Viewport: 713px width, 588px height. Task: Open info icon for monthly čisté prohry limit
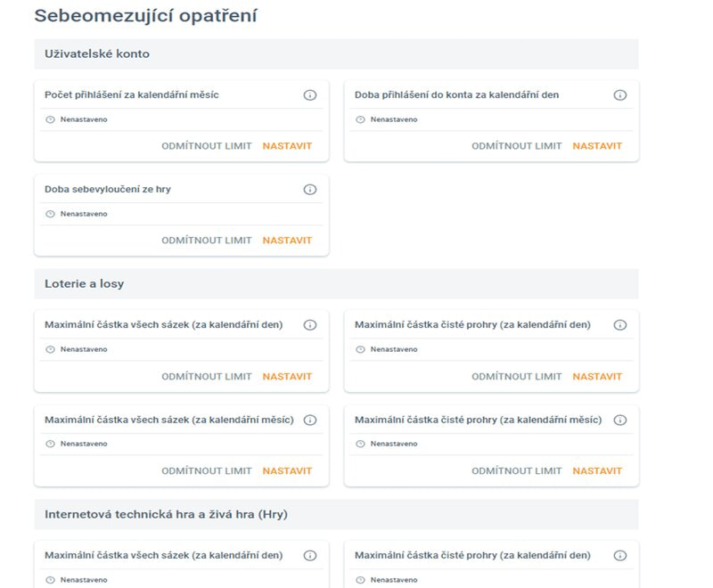(620, 420)
